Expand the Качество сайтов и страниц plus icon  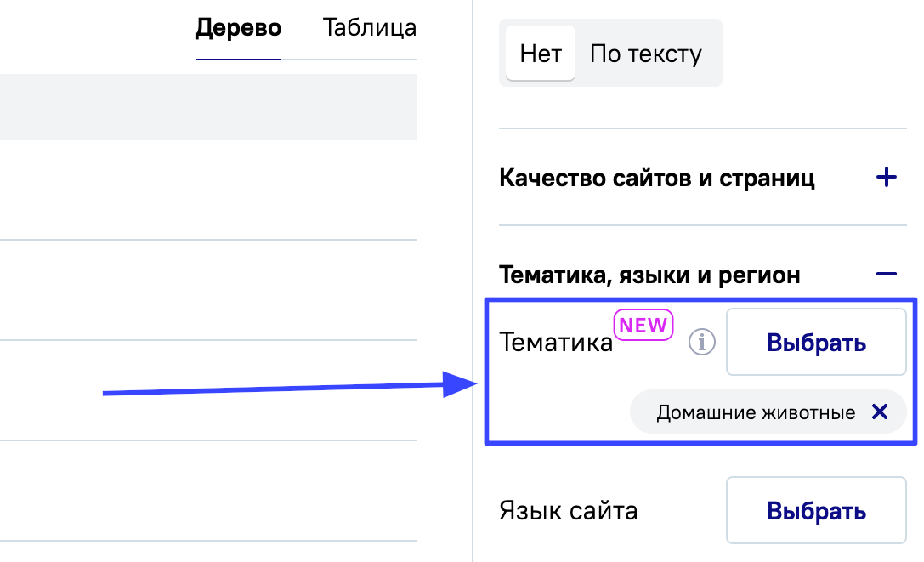click(x=886, y=178)
